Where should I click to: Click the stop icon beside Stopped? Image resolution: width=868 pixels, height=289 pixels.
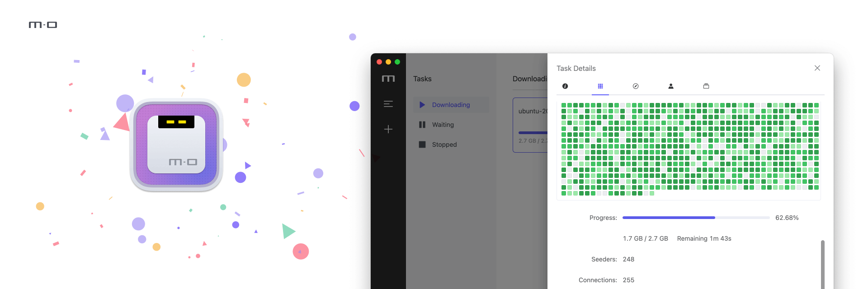pyautogui.click(x=422, y=144)
